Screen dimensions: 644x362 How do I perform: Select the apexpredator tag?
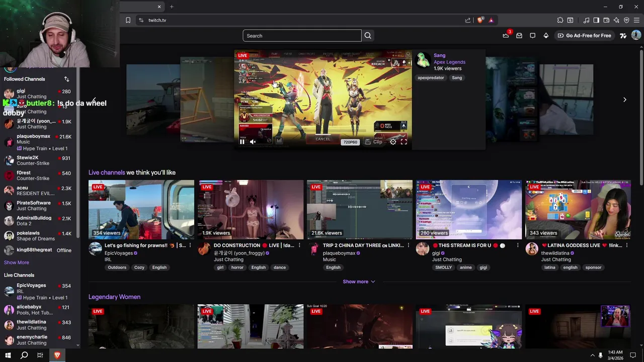[x=431, y=78]
